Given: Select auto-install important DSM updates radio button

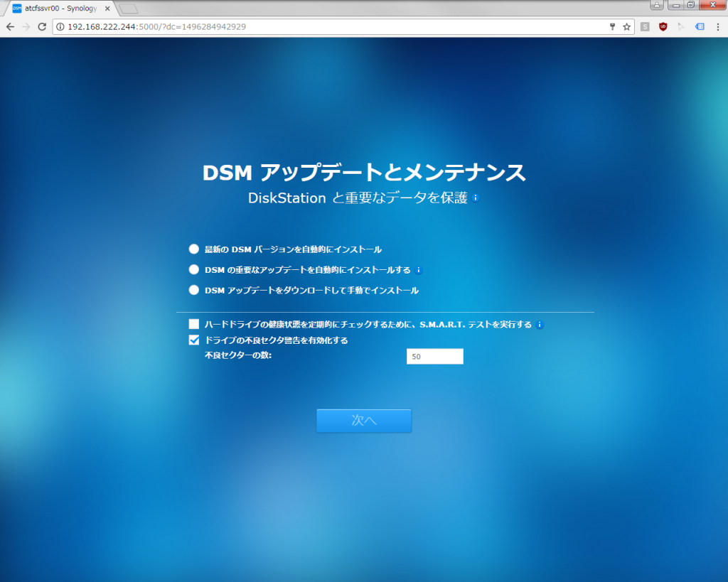Looking at the screenshot, I should point(194,269).
